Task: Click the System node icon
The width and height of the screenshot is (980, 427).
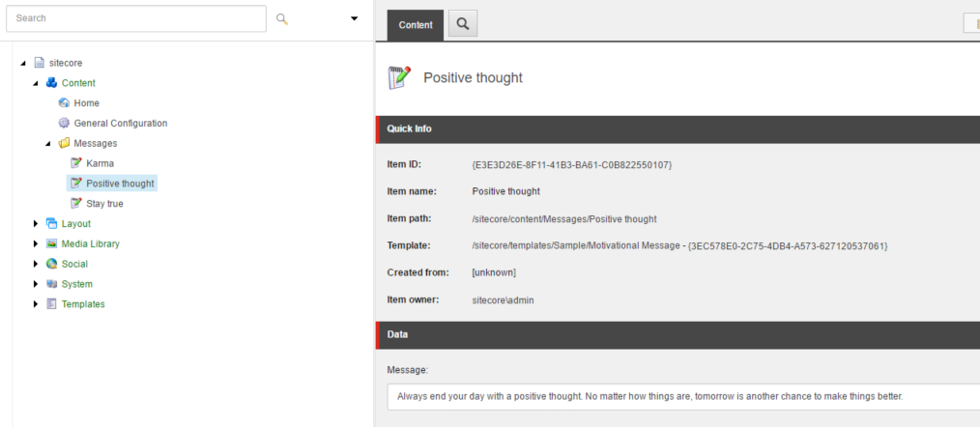Action: click(52, 284)
